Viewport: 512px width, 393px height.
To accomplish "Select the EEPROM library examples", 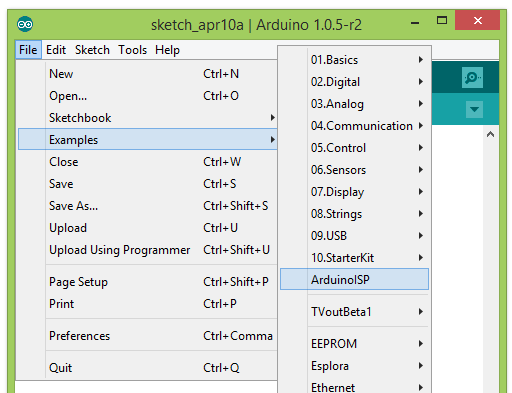I will click(x=354, y=344).
